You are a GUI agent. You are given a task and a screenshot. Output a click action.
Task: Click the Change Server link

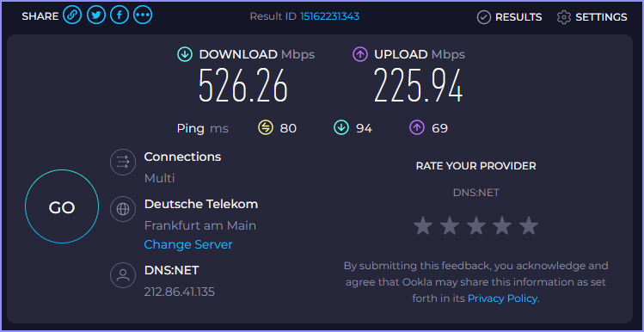188,244
